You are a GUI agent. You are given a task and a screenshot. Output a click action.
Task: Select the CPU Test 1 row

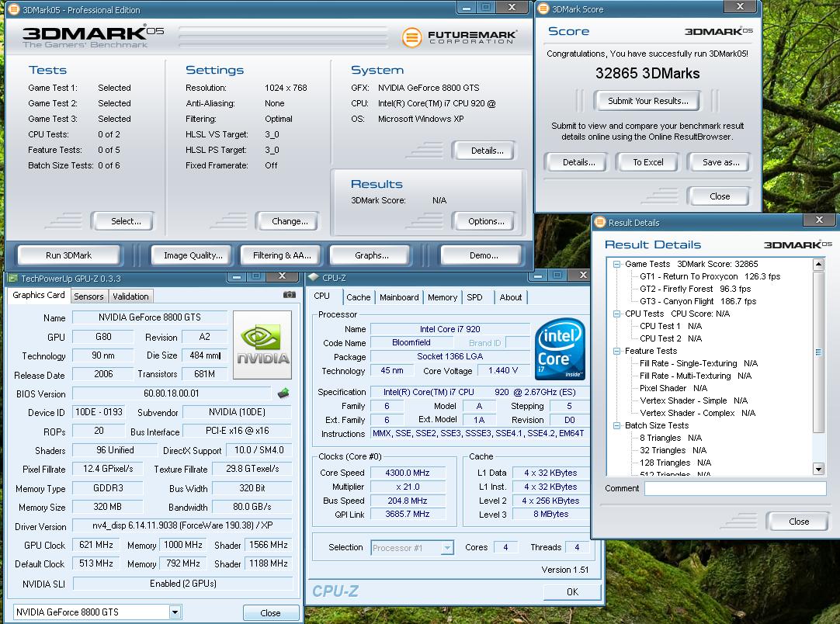670,326
